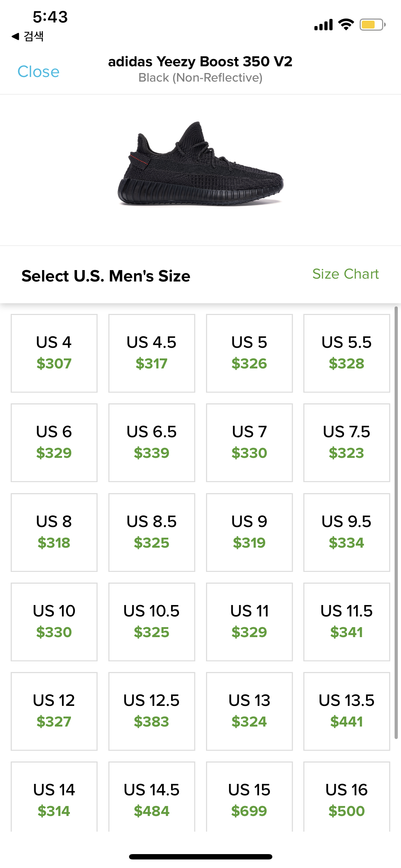
Task: Select size US 11.5 at $341
Action: click(x=346, y=622)
